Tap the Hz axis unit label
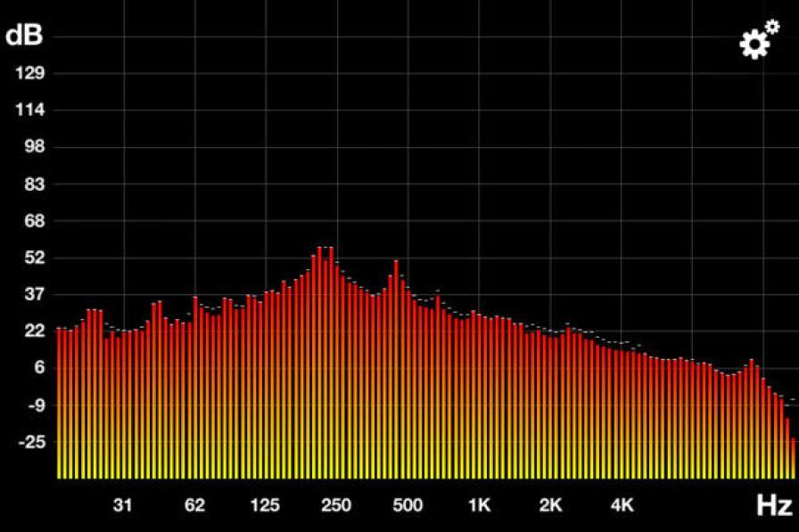This screenshot has height=532, width=799. point(773,506)
